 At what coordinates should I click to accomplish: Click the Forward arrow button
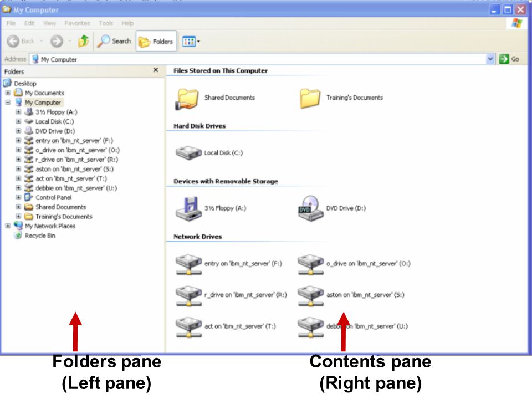tap(57, 41)
